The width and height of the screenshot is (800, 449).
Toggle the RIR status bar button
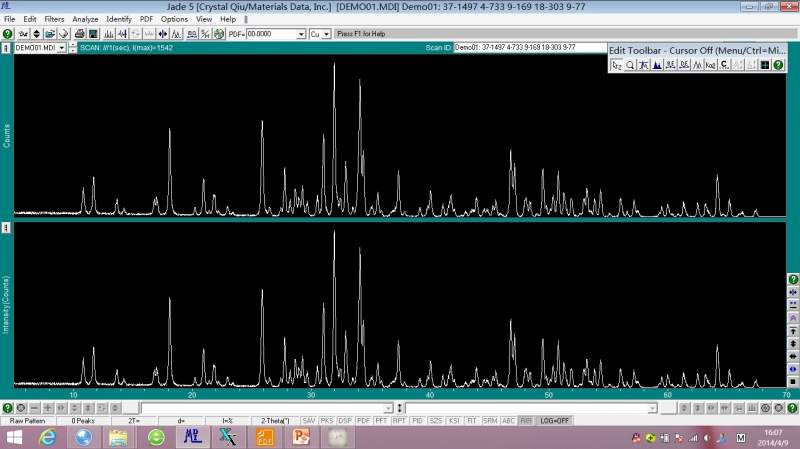526,421
